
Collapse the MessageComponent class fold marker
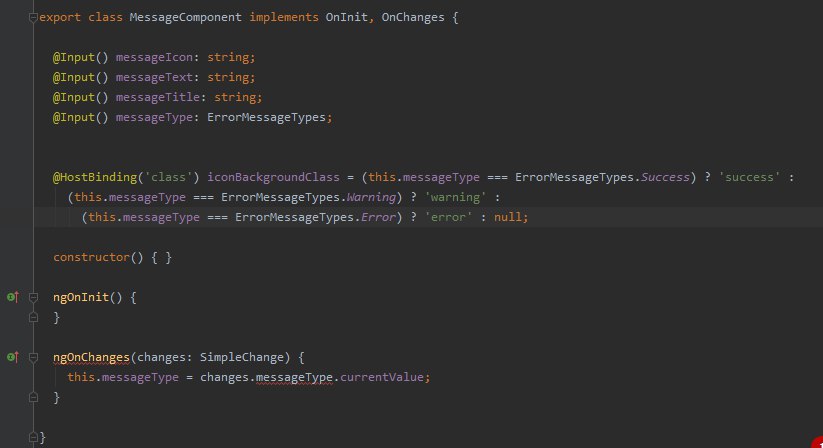pos(33,18)
